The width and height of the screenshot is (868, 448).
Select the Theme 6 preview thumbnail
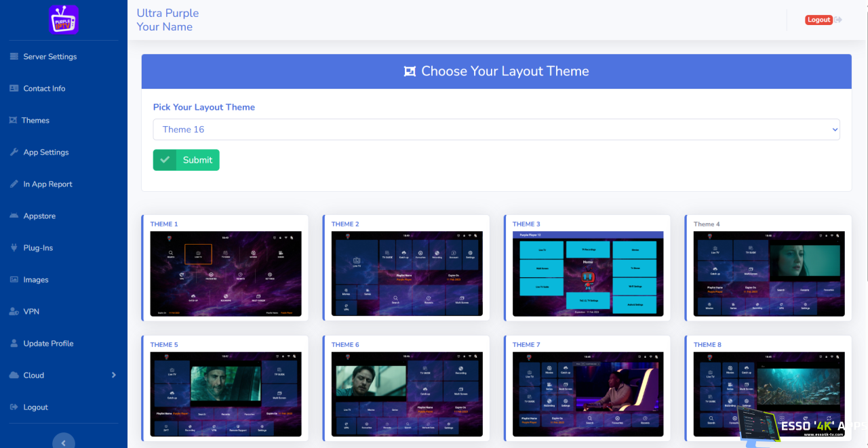pyautogui.click(x=407, y=394)
